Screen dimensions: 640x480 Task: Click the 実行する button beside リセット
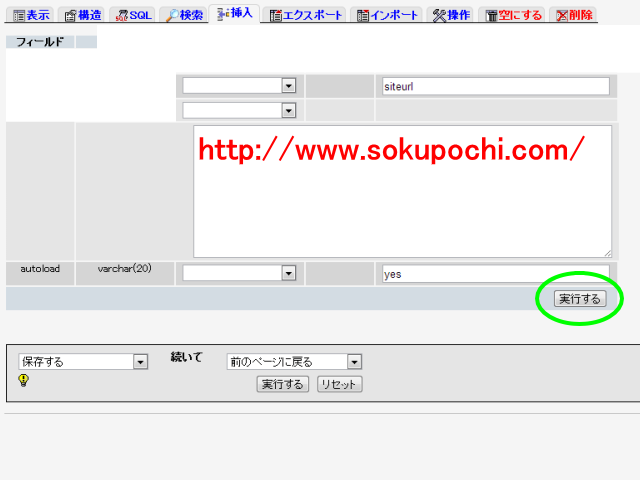282,384
